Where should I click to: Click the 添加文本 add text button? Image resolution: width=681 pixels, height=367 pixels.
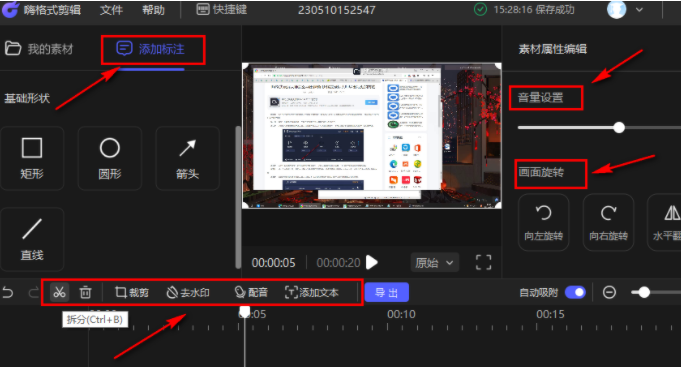tap(311, 292)
